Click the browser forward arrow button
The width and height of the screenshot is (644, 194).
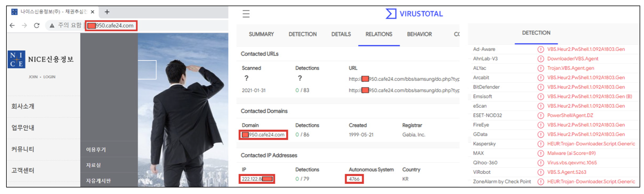pyautogui.click(x=24, y=25)
